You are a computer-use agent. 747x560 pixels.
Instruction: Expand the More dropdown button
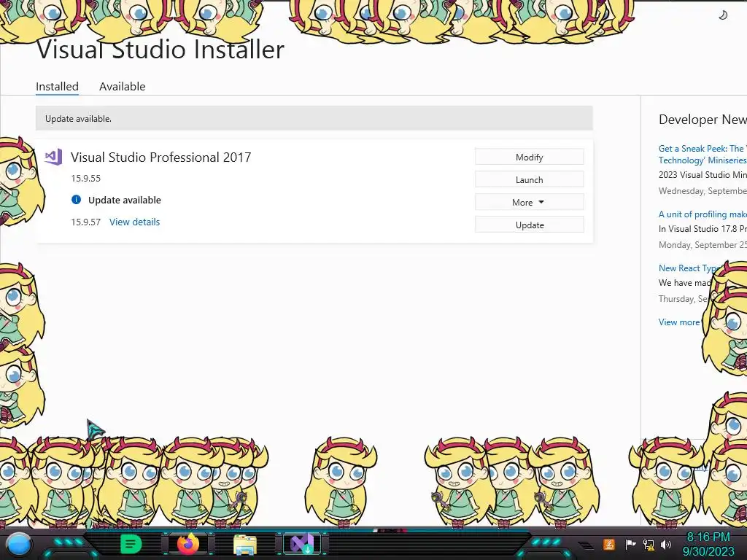click(x=530, y=203)
